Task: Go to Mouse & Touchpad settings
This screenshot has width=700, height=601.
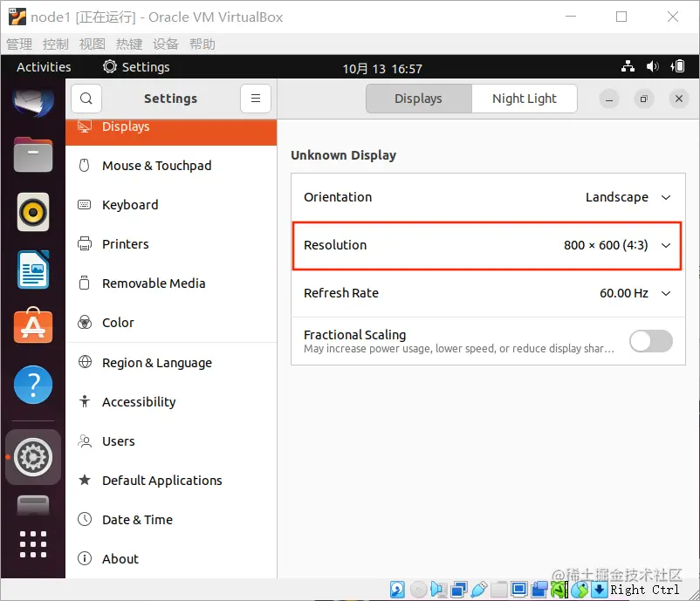Action: coord(171,166)
